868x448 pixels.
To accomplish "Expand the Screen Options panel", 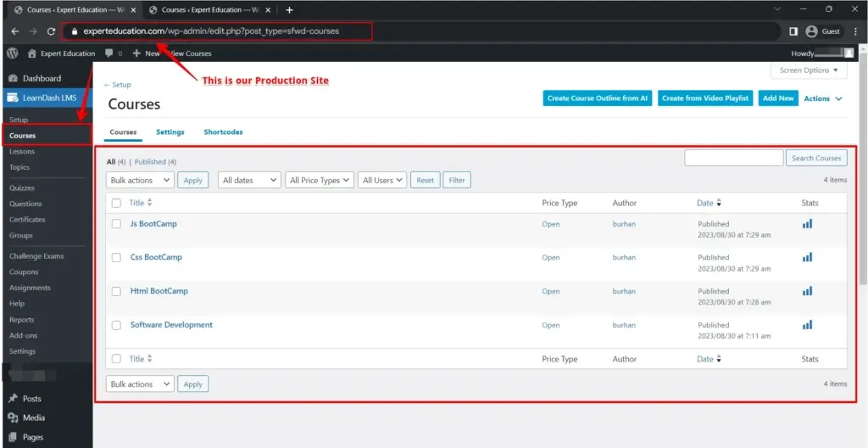I will pos(809,70).
